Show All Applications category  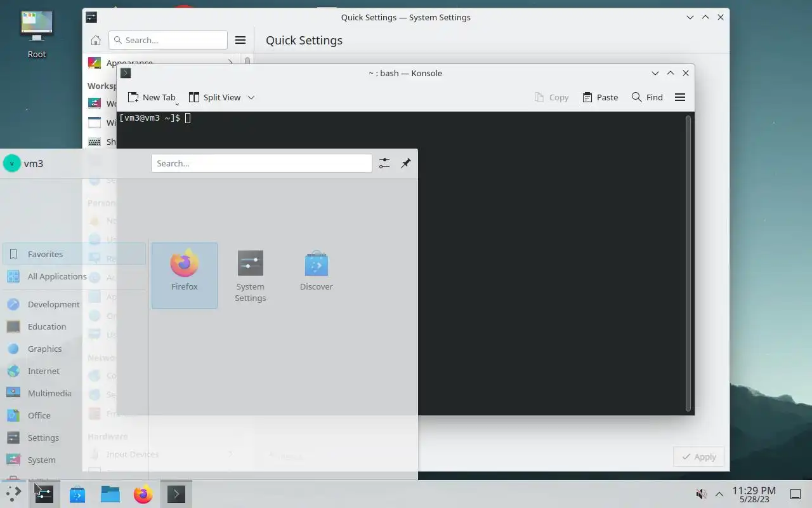pos(74,276)
